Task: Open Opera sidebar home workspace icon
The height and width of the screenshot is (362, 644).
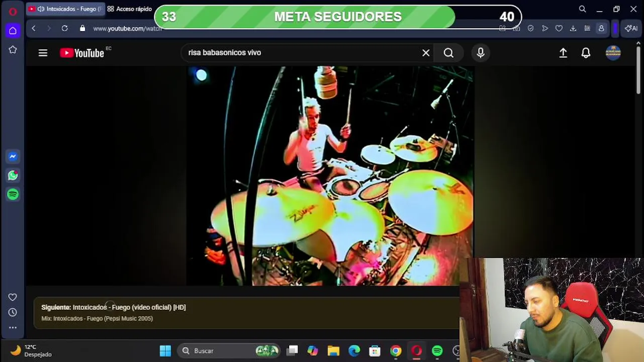Action: click(13, 31)
